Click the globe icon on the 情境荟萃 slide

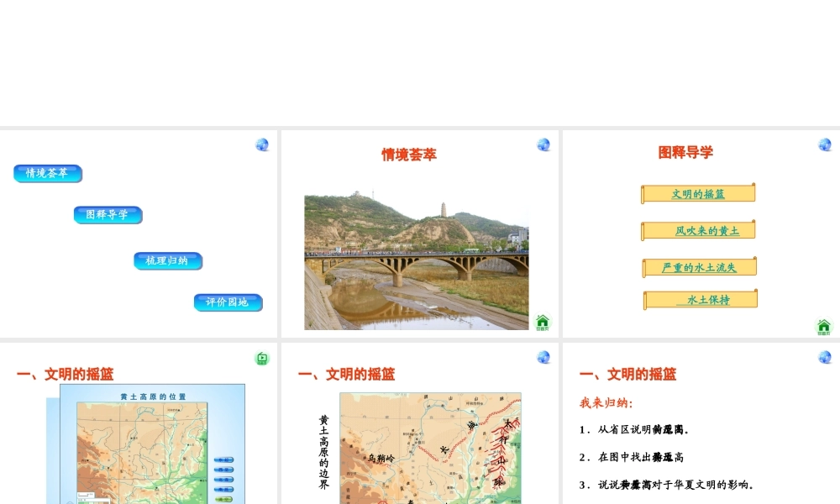pos(543,144)
